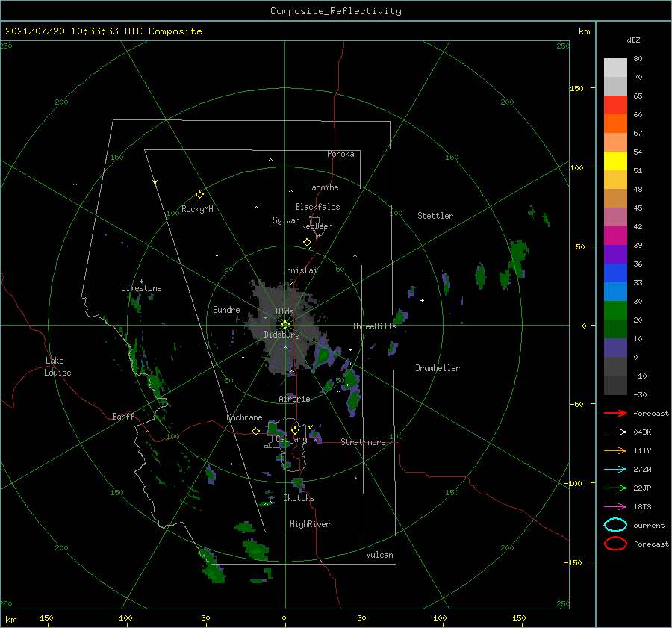Screen dimensions: 672x628
Task: Click the RockyMH label
Action: coord(197,209)
